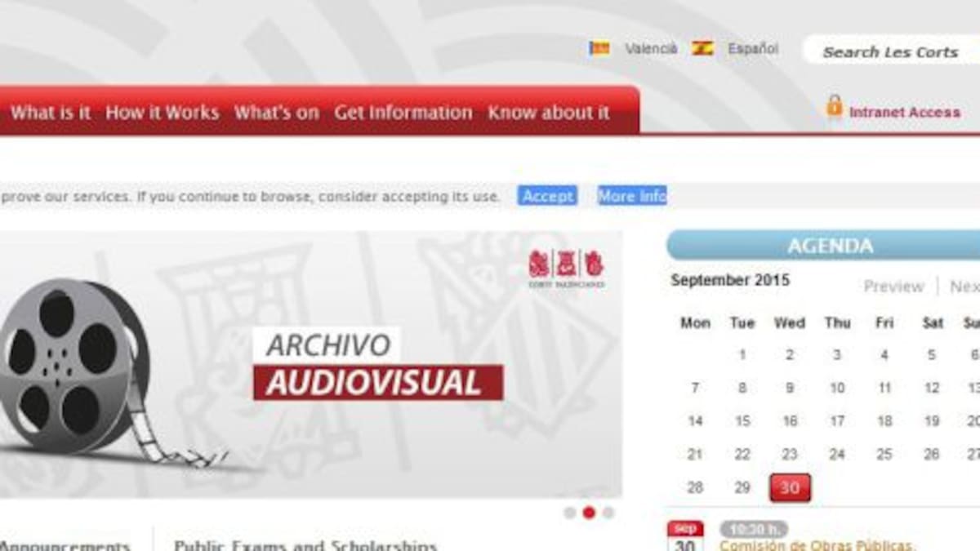Select the active red carousel dot
Screen dimensions: 980x551
click(x=589, y=513)
